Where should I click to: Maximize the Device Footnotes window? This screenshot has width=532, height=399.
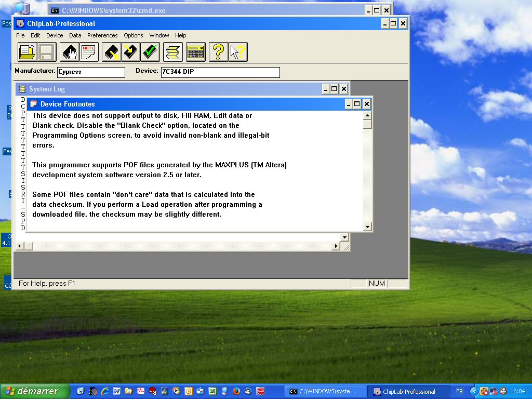point(357,104)
